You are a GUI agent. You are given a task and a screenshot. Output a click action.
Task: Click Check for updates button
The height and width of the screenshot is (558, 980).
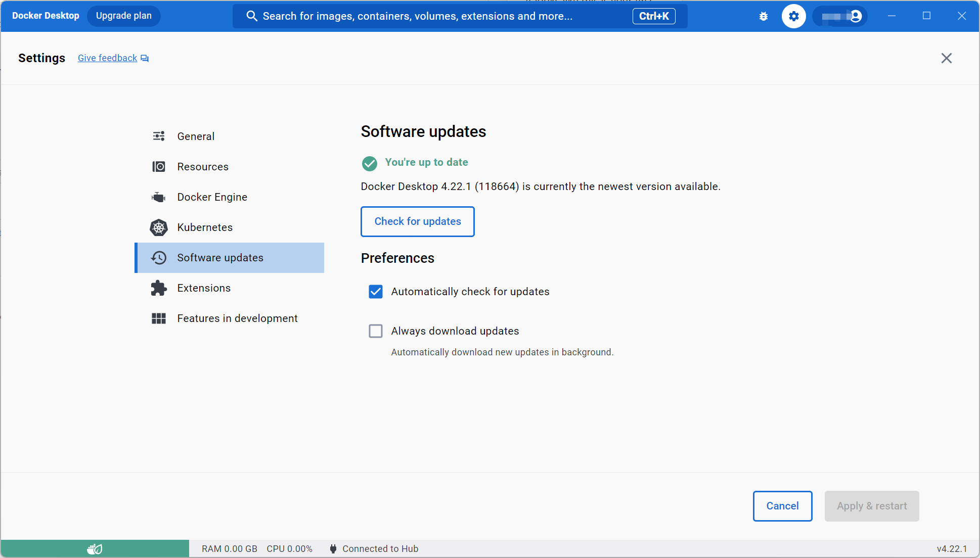[x=418, y=221]
